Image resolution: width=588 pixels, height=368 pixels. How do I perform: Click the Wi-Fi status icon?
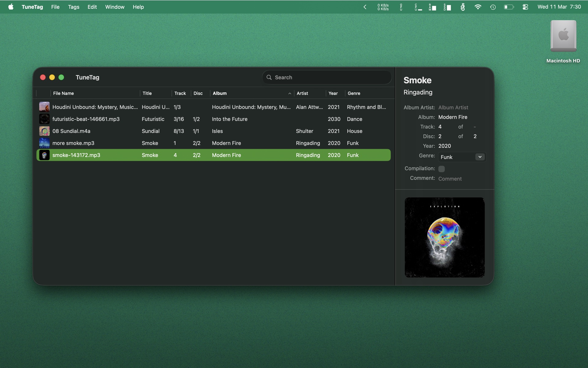coord(478,7)
